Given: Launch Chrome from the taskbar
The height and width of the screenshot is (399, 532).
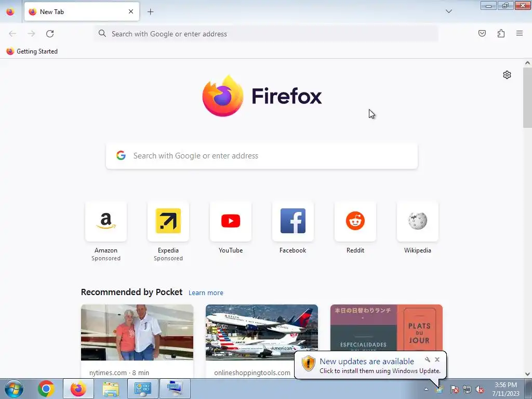Looking at the screenshot, I should (x=46, y=389).
